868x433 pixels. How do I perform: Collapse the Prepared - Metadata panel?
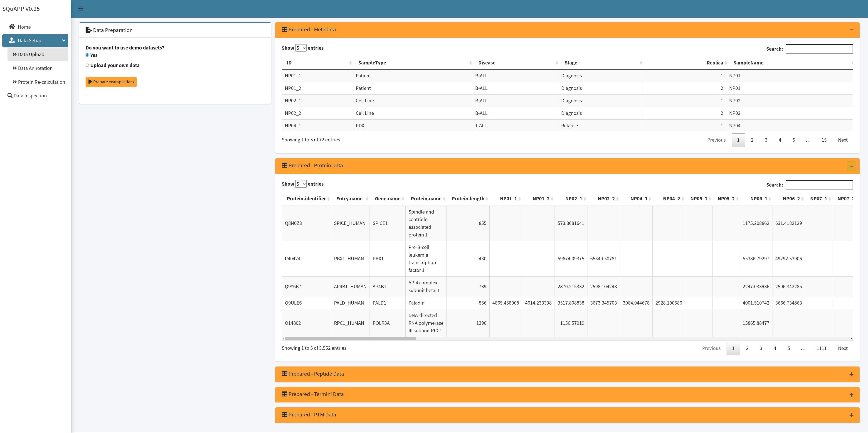pyautogui.click(x=851, y=30)
